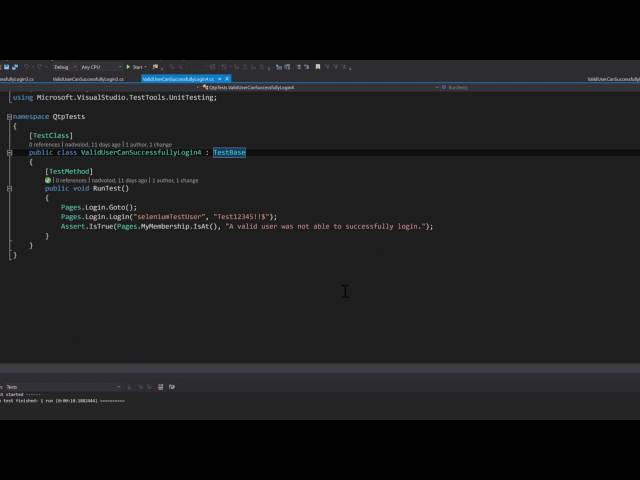Open the QtpTests.ValidUserCanSuccessfullyLogin4 class navigation dropdown
Screen dimensions: 640x480
point(320,87)
